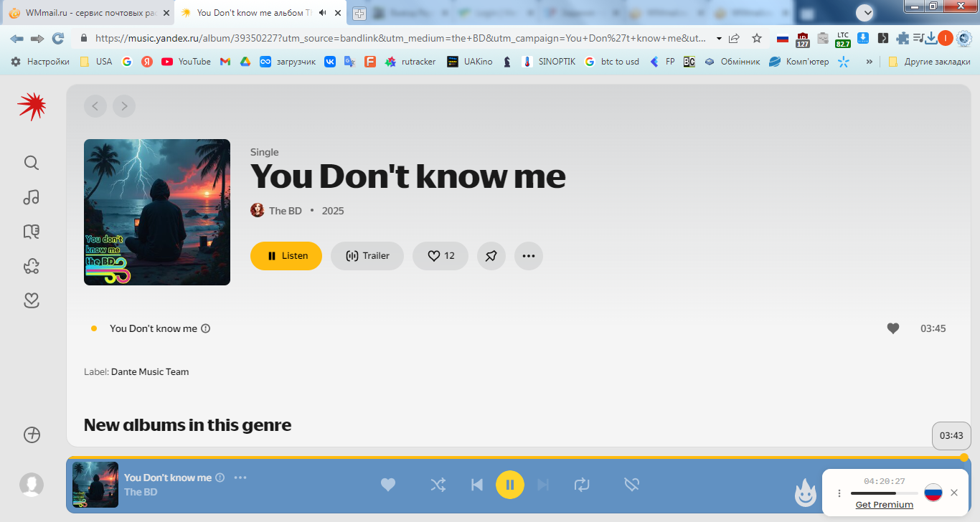Go forward with the page's right chevron button

(124, 107)
